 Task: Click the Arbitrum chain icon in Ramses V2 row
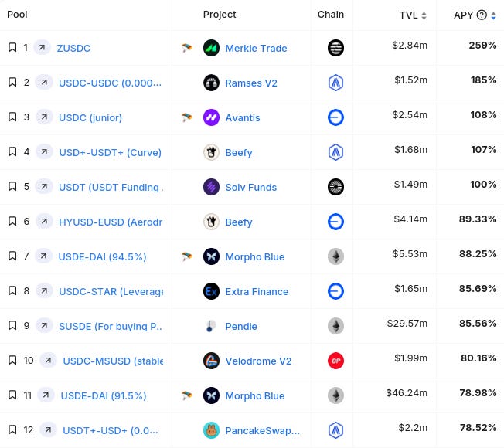[x=335, y=83]
